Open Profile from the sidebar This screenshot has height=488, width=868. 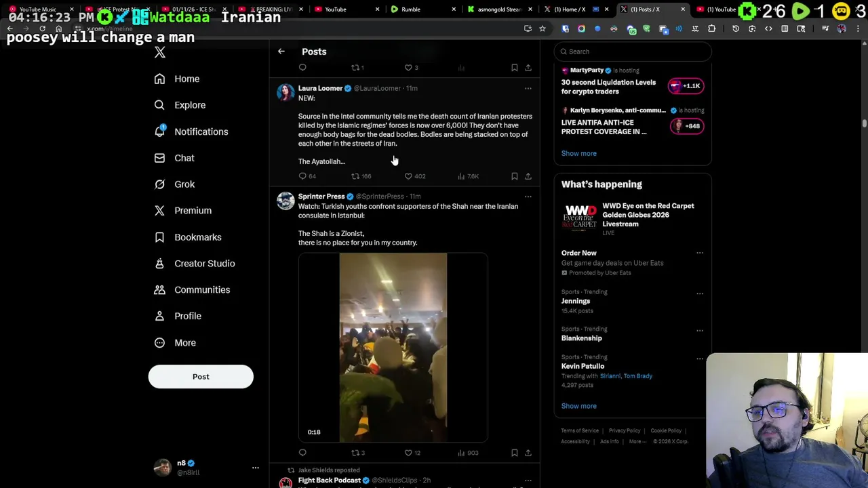coord(178,316)
